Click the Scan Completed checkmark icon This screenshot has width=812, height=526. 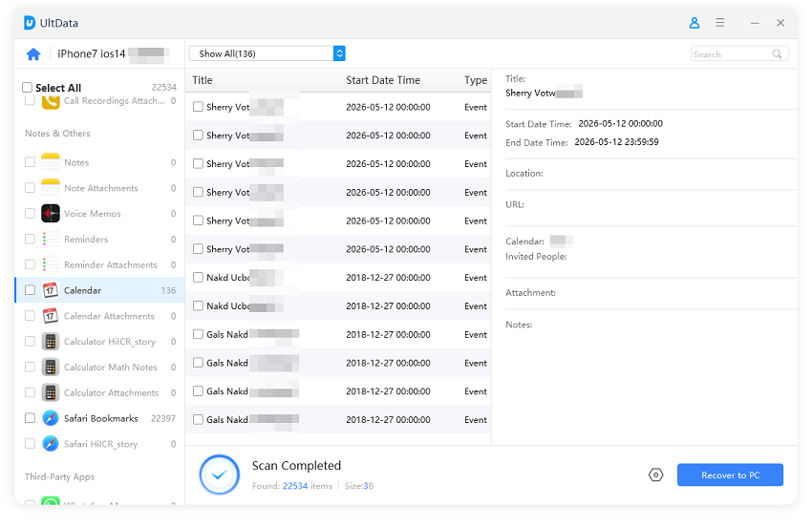click(x=220, y=474)
